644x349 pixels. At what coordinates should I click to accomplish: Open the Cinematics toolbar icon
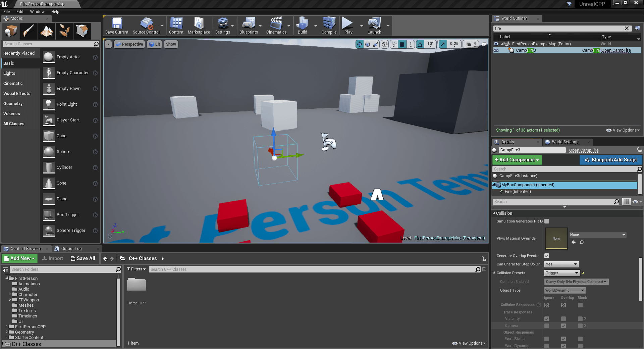coord(276,26)
